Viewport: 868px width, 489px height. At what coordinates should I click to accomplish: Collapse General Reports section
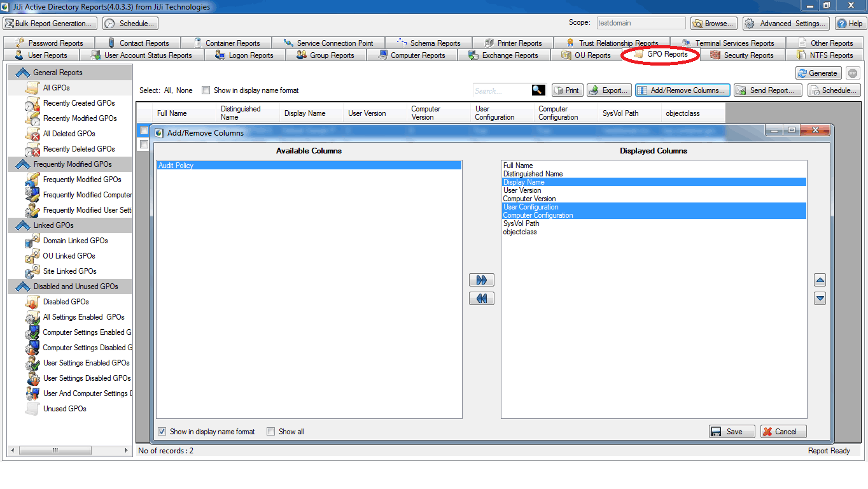tap(23, 73)
